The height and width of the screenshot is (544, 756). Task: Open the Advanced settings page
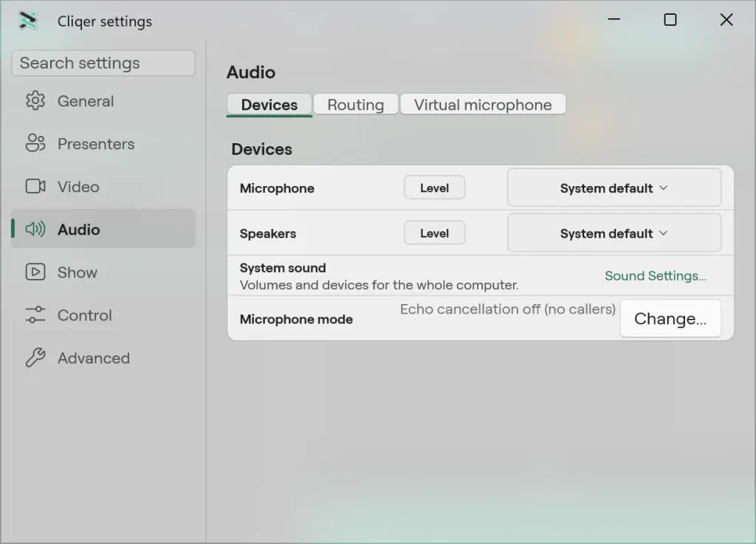point(103,358)
